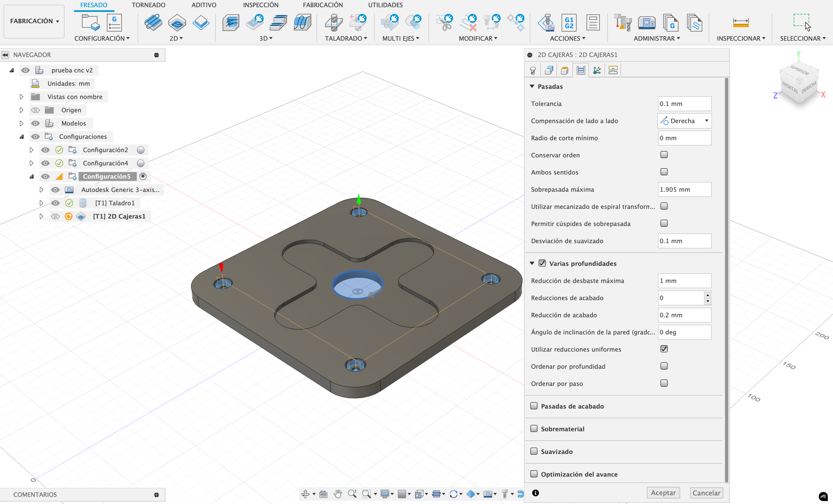833x504 pixels.
Task: Click the Cancelar button
Action: [706, 493]
